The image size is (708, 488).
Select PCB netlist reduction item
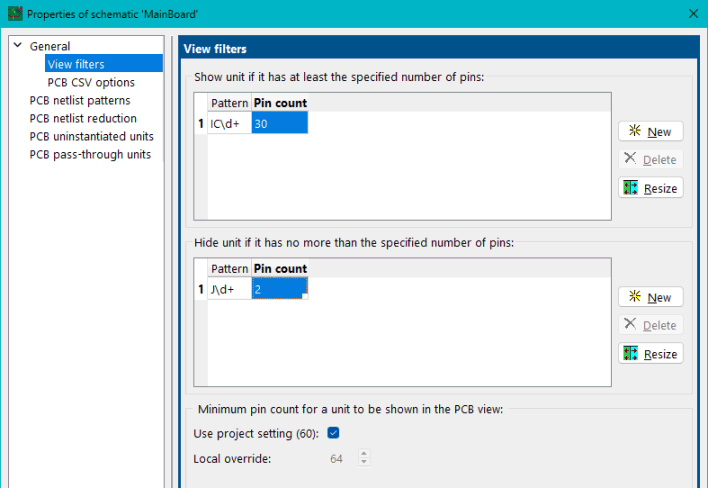coord(83,118)
